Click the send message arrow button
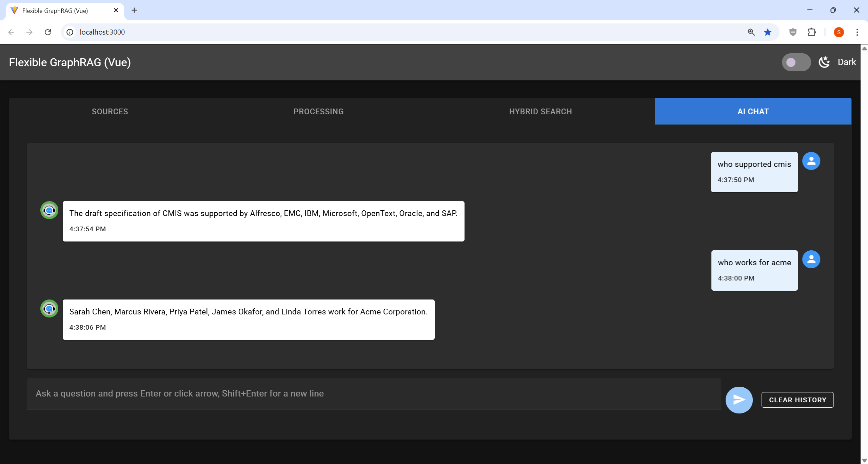Screen dimensions: 868x464 click(x=739, y=400)
